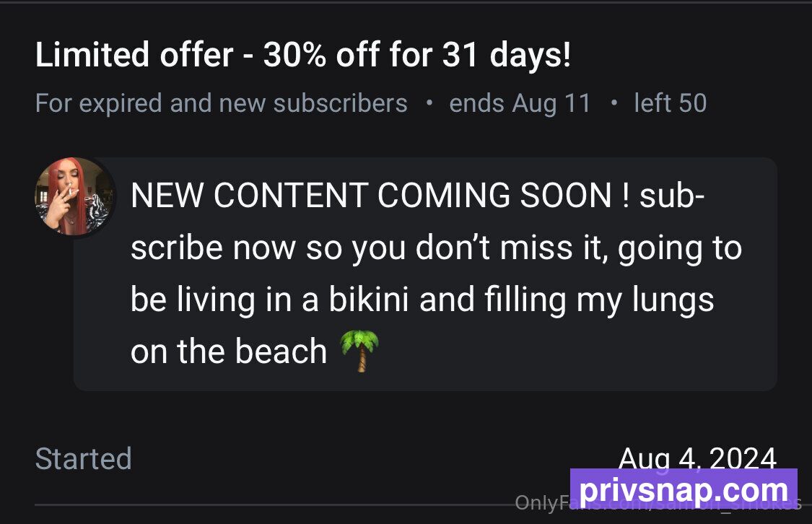Viewport: 812px width, 524px height.
Task: Click the "Started" label
Action: pos(84,459)
